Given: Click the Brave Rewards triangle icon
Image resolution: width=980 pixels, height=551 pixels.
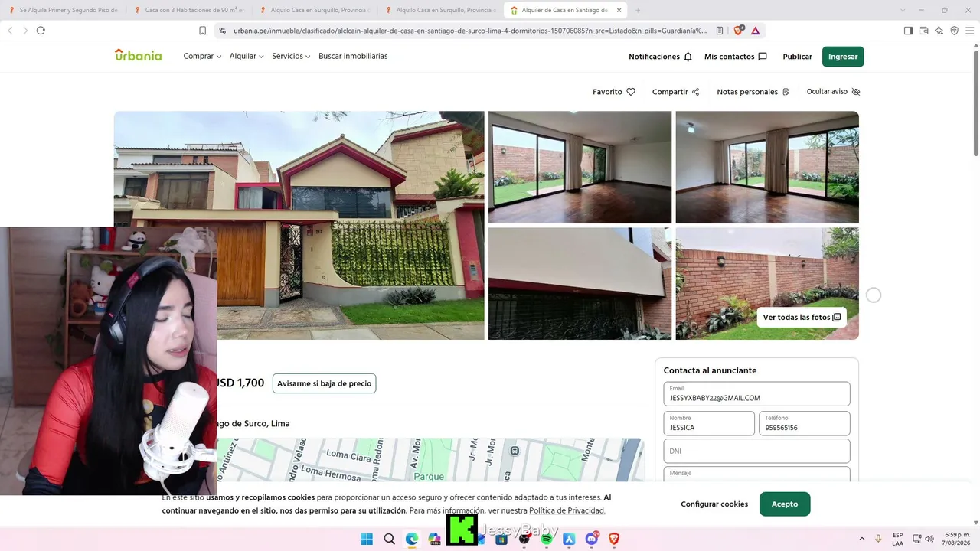Looking at the screenshot, I should [756, 31].
